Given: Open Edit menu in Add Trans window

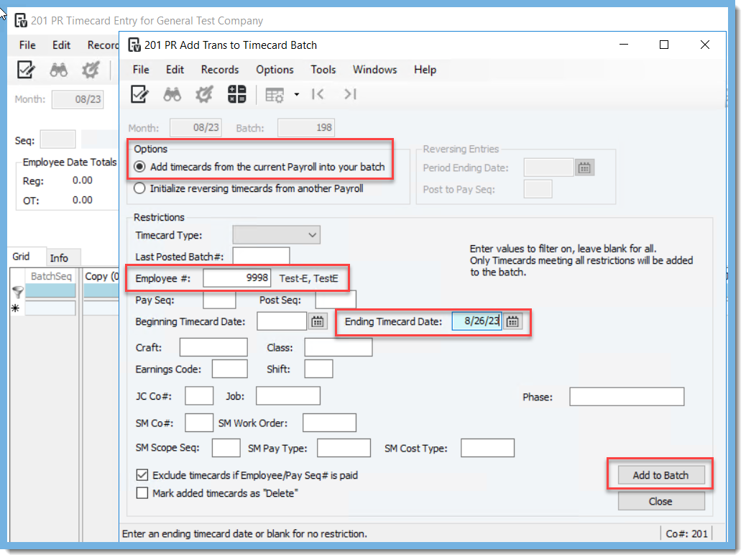Looking at the screenshot, I should tap(175, 70).
